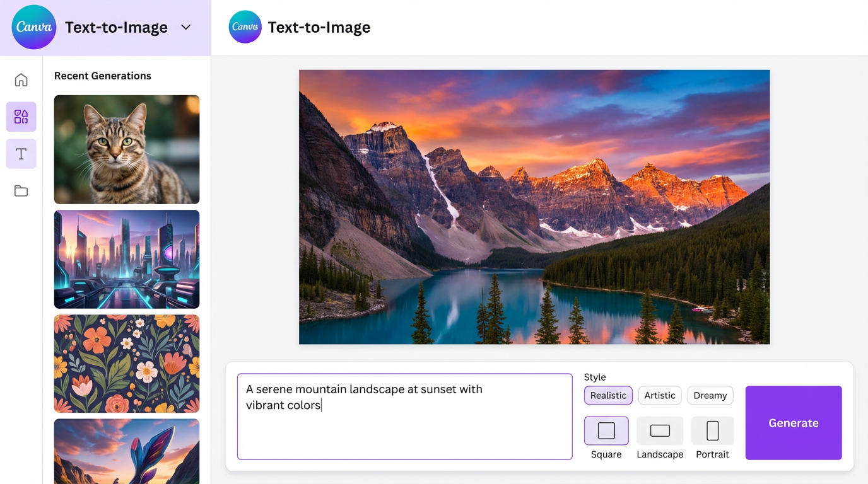Open the Text-to-Image dropdown chevron
Screen dimensions: 868x484
185,27
